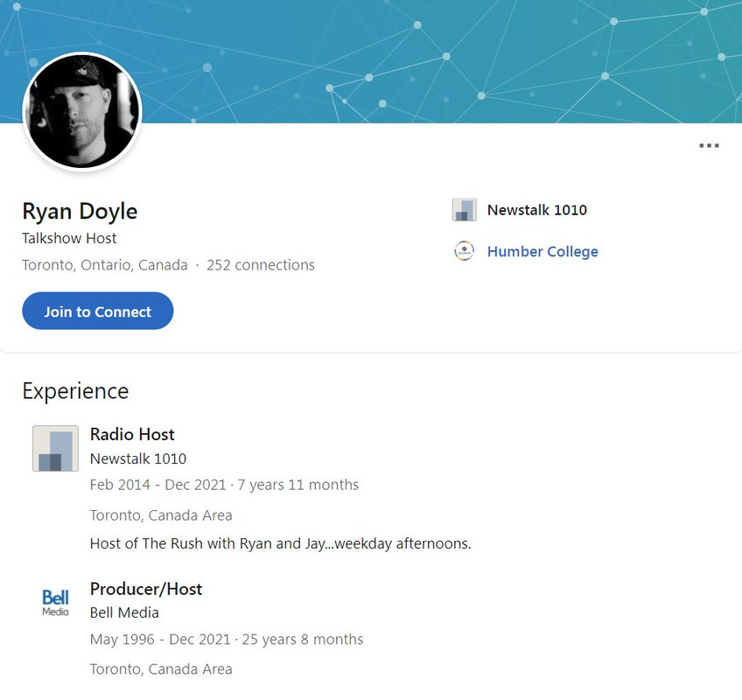Screen dimensions: 742x700
Task: Click Toronto, Canada Area under Bell Media
Action: pyautogui.click(x=161, y=669)
